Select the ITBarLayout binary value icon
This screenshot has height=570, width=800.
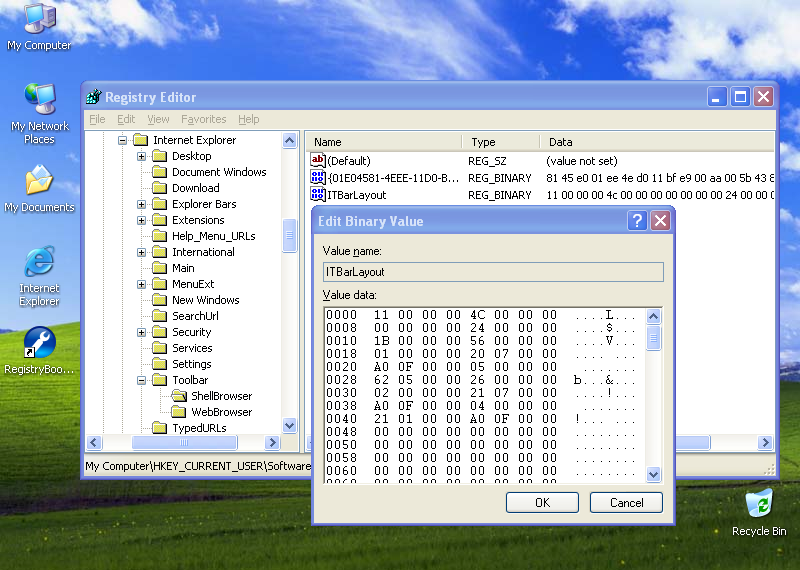click(x=317, y=194)
